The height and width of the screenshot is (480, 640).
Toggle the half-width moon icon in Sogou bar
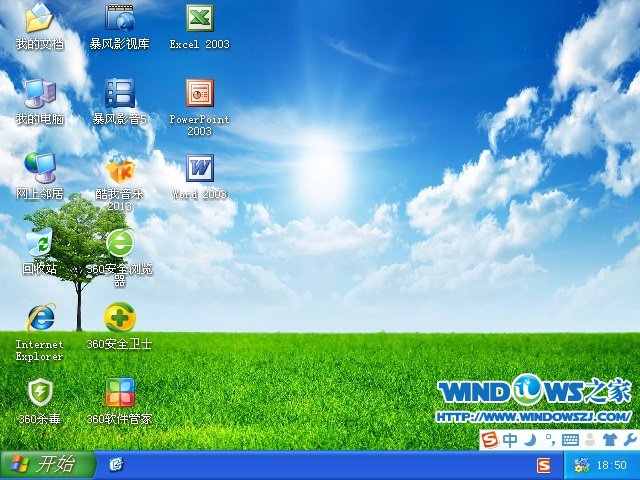530,440
